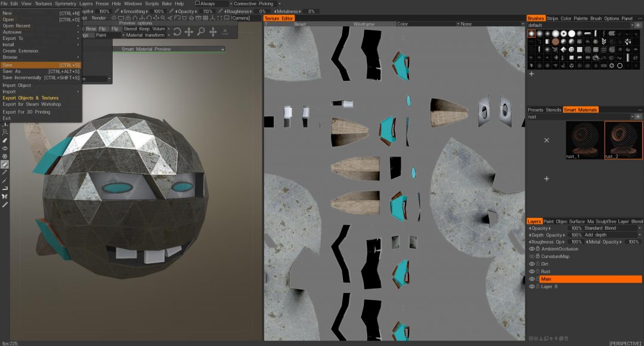This screenshot has height=346, width=644.
Task: Open the default brushes folder dropdown
Action: [580, 25]
